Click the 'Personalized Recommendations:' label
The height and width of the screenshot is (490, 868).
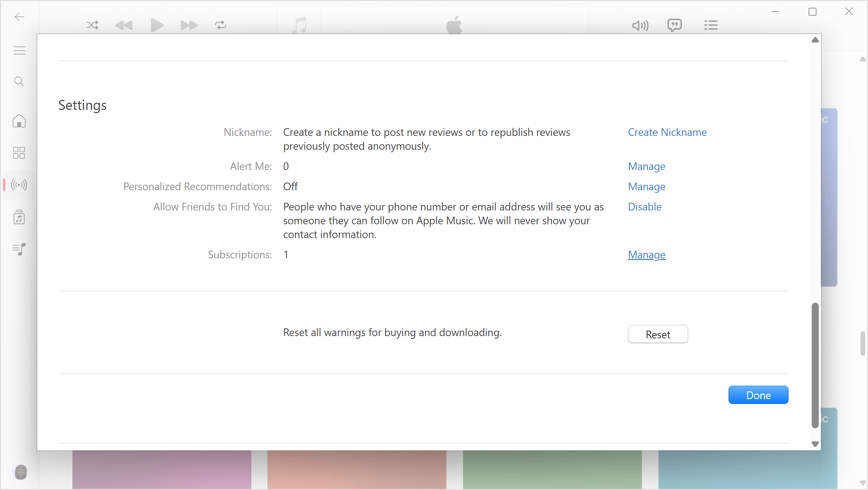click(197, 187)
